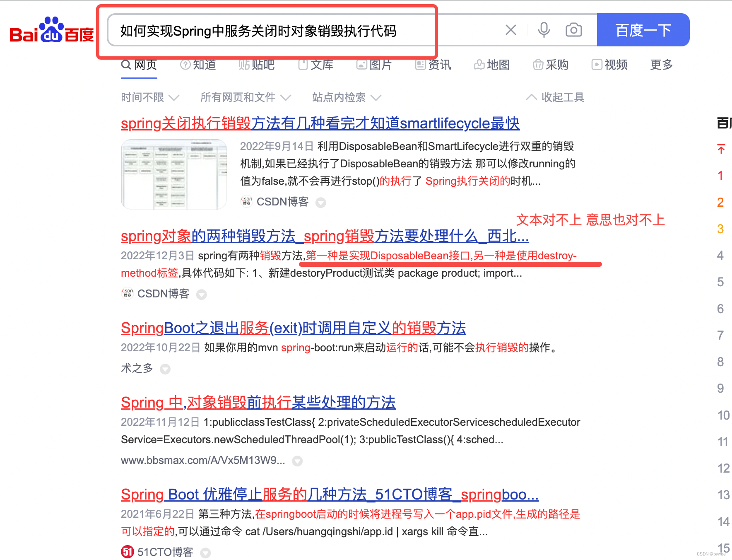Click the www.bbsmax.com source URL
The height and width of the screenshot is (560, 732).
point(203,460)
